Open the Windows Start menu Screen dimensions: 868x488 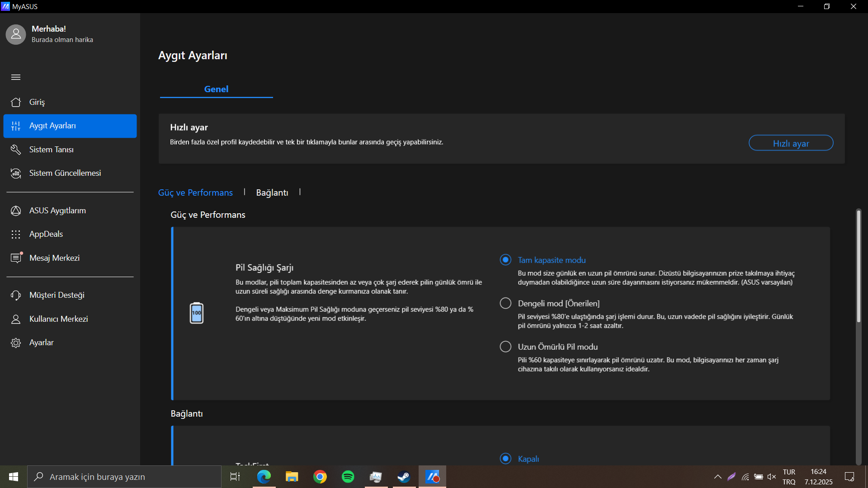(14, 477)
